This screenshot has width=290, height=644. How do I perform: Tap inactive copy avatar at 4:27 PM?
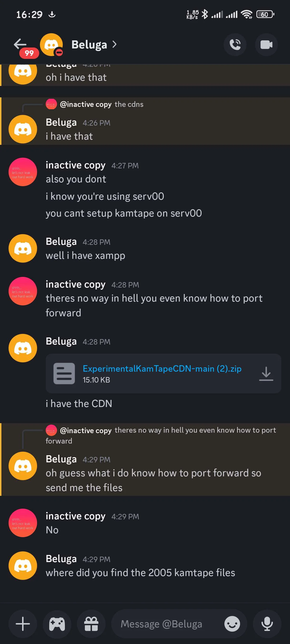click(x=23, y=172)
